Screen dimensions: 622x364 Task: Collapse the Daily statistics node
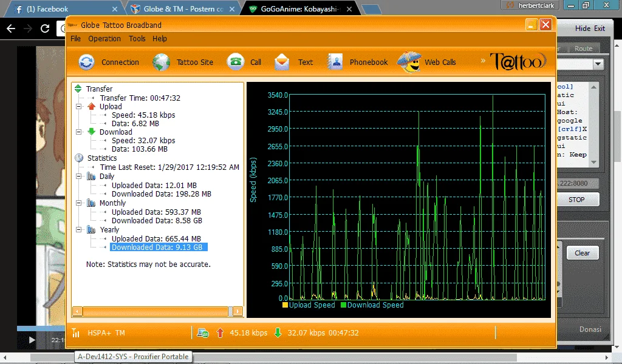coord(78,177)
